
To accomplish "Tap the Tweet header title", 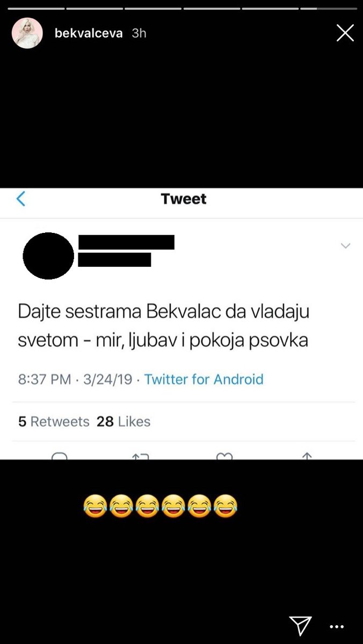I will [184, 199].
